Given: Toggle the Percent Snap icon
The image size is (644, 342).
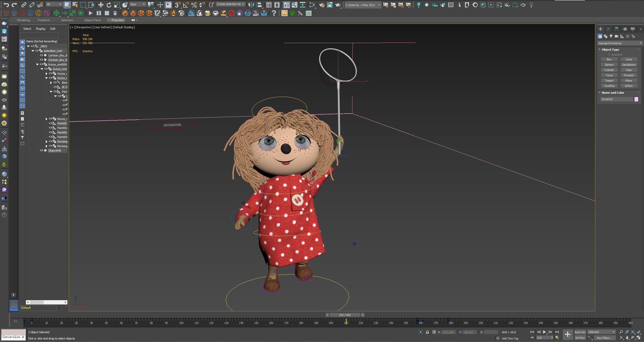Looking at the screenshot, I should 194,5.
